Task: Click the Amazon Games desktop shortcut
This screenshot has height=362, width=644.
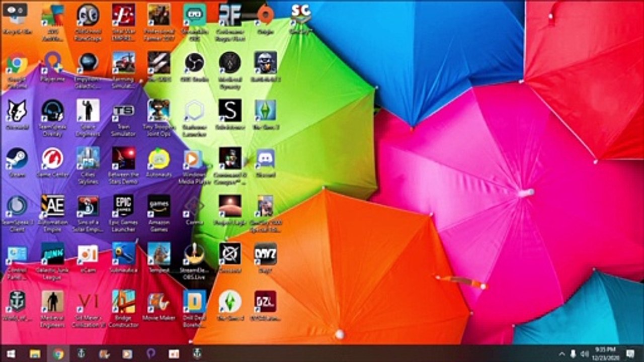Action: (159, 213)
